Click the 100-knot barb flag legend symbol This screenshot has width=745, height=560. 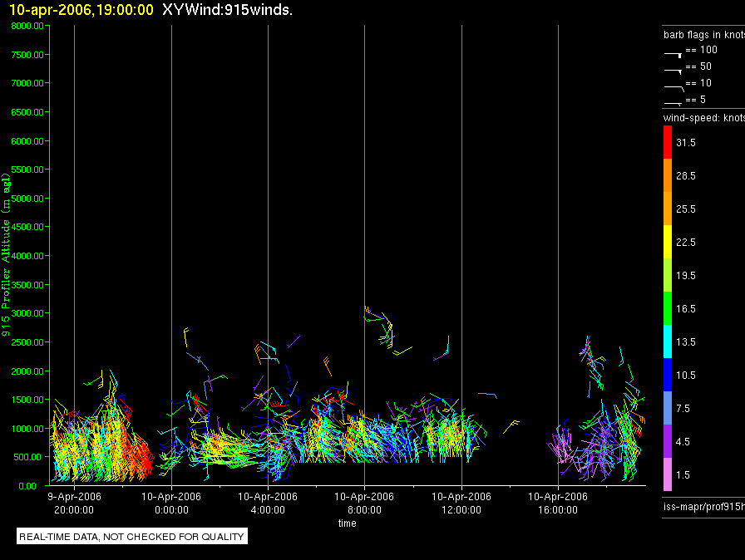tap(673, 55)
